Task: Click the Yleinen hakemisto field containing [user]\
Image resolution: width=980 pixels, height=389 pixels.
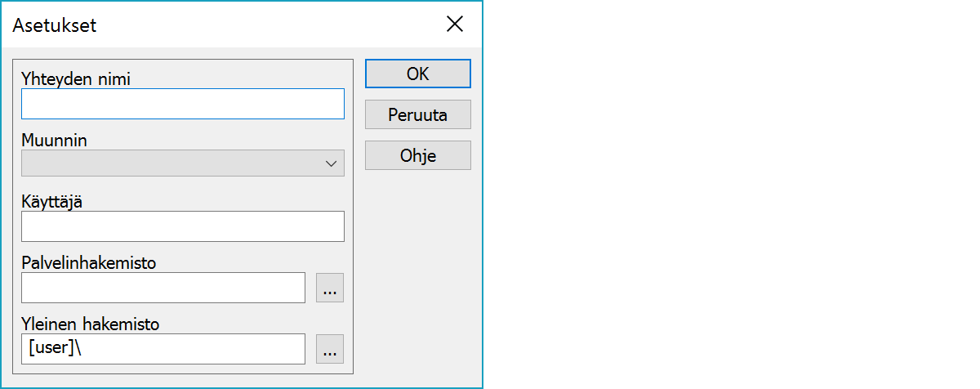Action: (163, 349)
